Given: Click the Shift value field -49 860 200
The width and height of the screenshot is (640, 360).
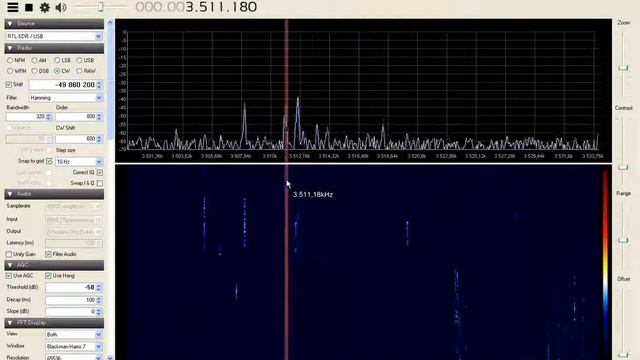Looking at the screenshot, I should 62,84.
